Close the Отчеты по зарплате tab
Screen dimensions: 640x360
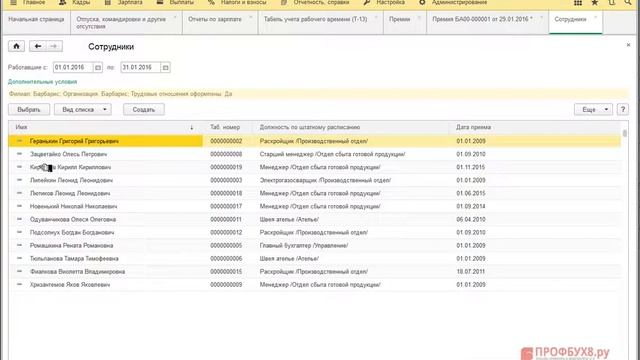click(251, 18)
